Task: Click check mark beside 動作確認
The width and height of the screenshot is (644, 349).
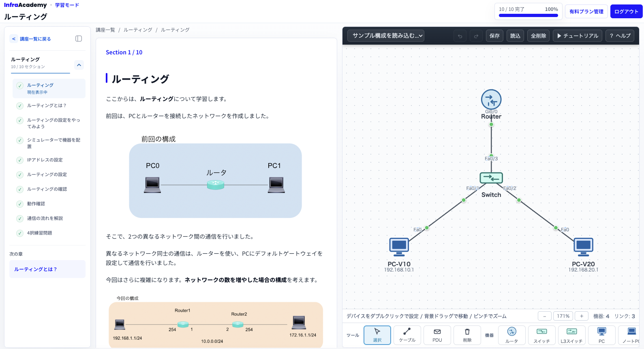Action: coord(19,204)
